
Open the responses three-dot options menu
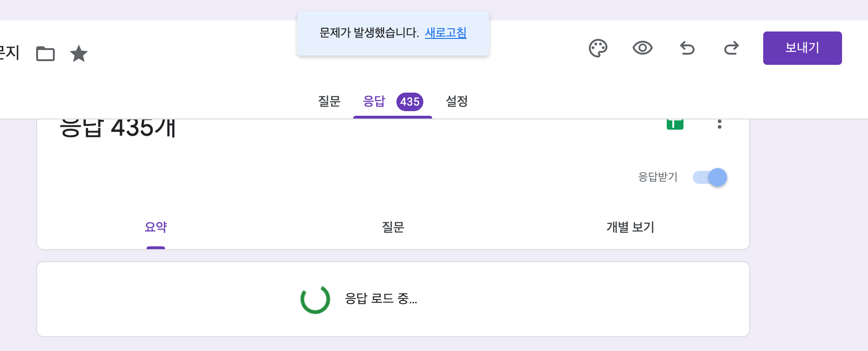coord(719,124)
